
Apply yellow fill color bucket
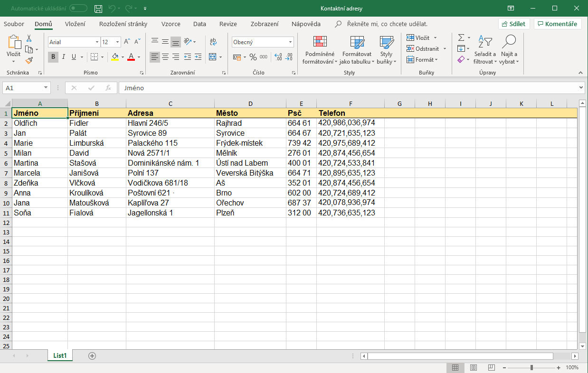pyautogui.click(x=115, y=57)
